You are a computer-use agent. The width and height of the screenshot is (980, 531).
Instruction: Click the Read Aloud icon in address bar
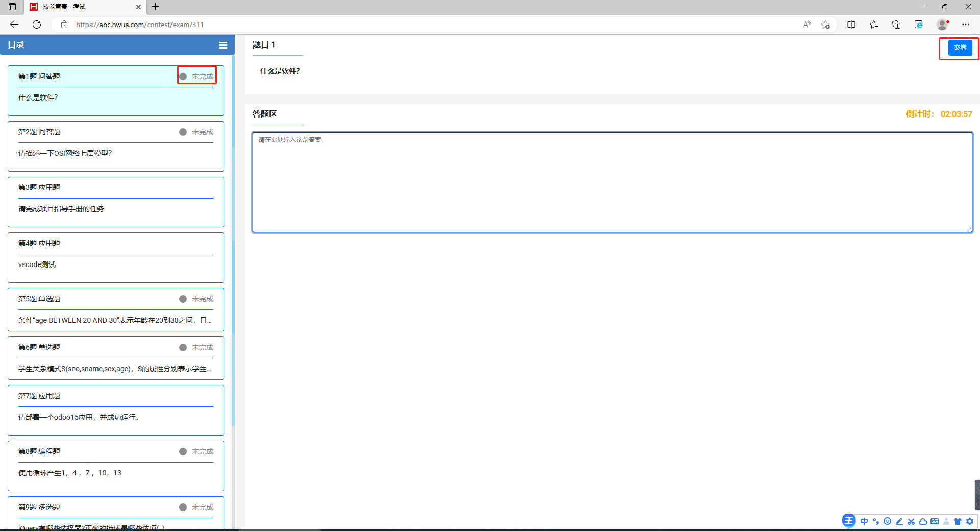807,25
